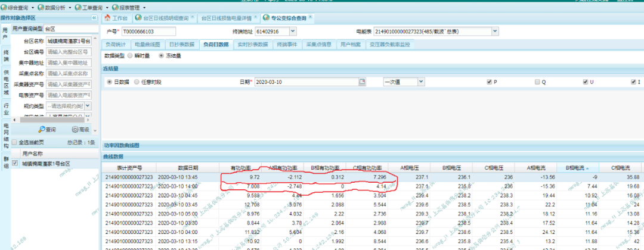Viewport: 644px width, 250px height.
Task: Sort by the 数据日期 column header
Action: (188, 168)
